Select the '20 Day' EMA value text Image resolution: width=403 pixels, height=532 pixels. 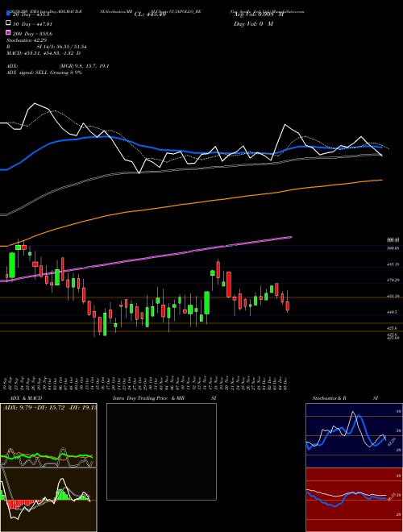31,15
